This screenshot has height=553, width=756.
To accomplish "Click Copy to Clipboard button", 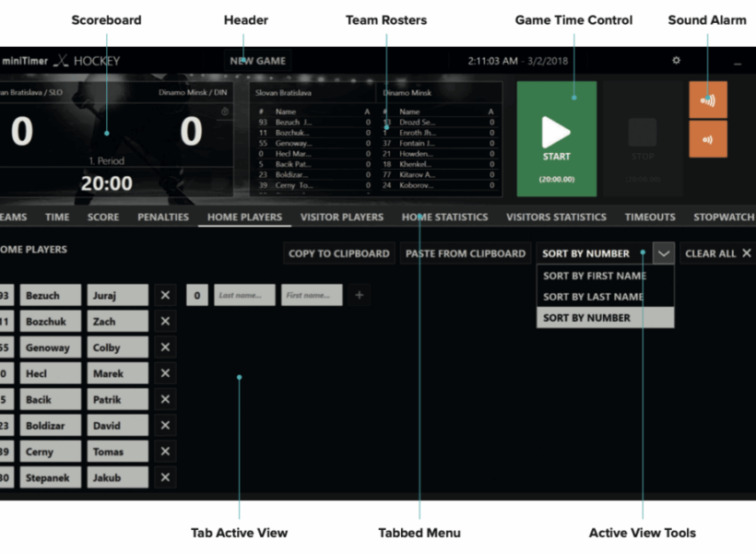I will click(338, 253).
